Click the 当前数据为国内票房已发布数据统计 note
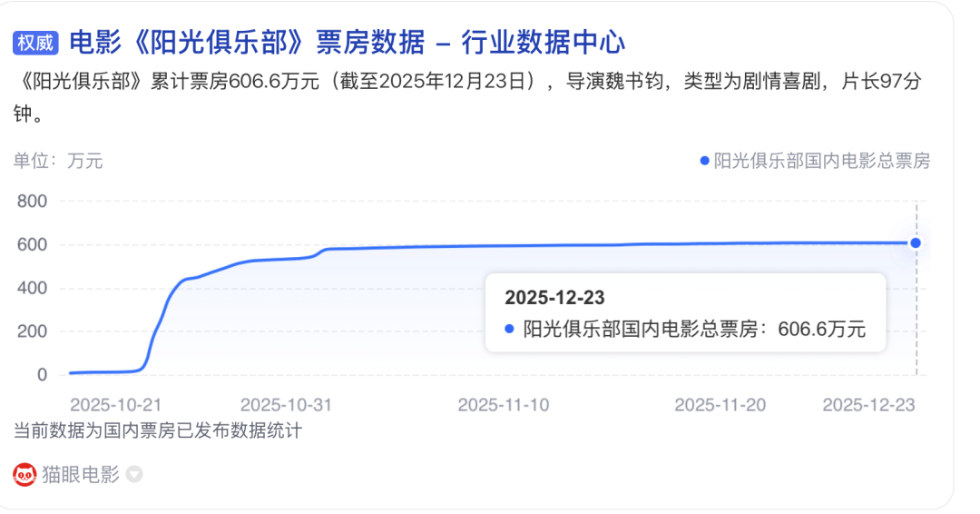This screenshot has width=980, height=514. pos(158,430)
